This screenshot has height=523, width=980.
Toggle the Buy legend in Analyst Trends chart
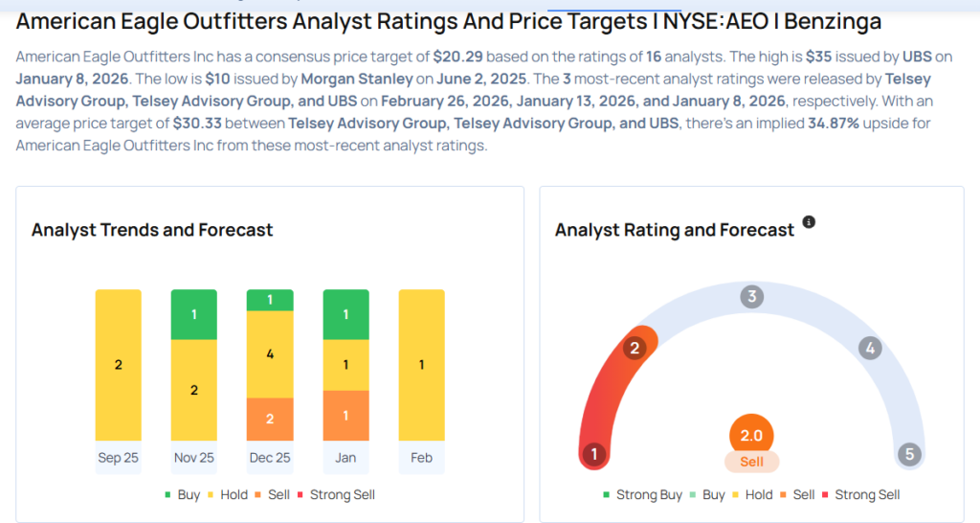tap(182, 495)
